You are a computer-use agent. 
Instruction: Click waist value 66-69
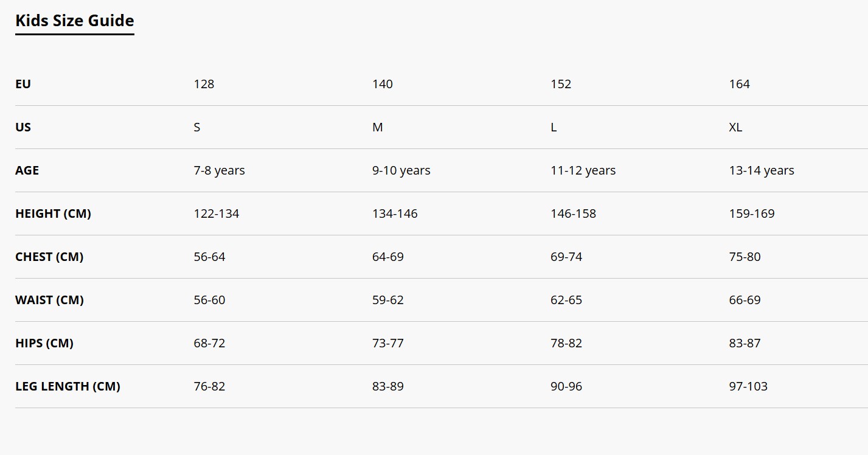(x=745, y=300)
